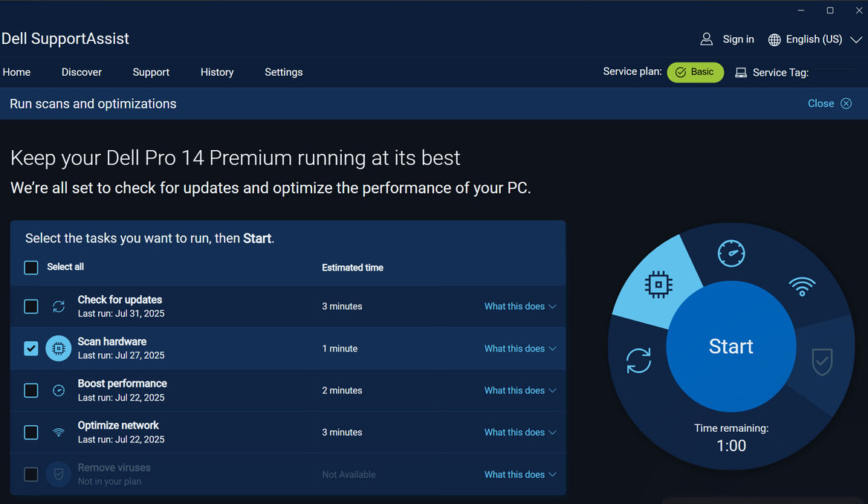Enable the Select all checkbox
The width and height of the screenshot is (868, 504).
pos(30,267)
